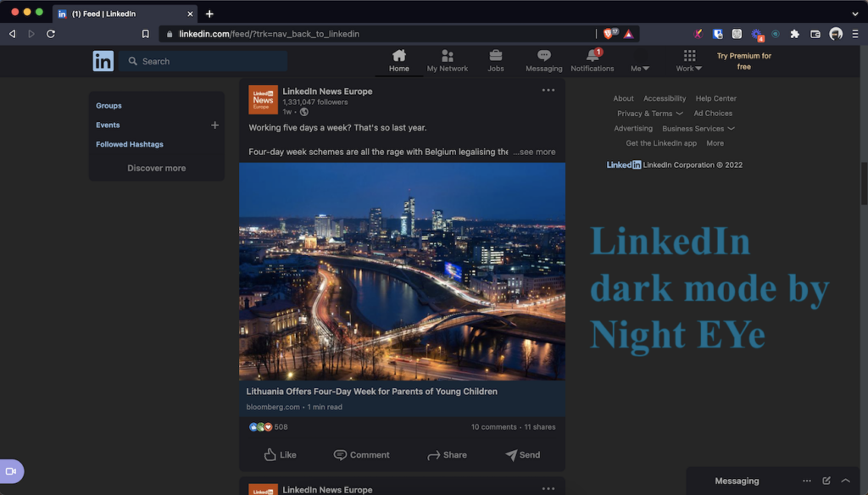
Task: Click Try Premium for free
Action: [x=745, y=60]
